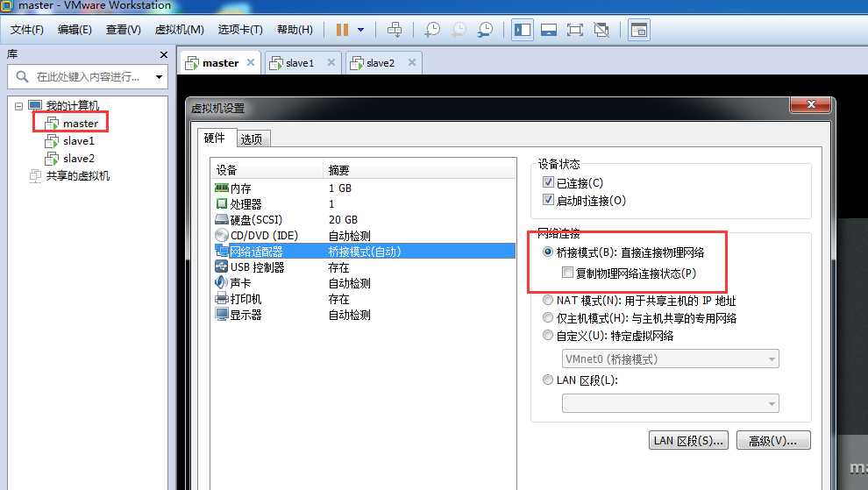Open the power options dropdown arrow
This screenshot has height=490, width=868.
point(360,30)
